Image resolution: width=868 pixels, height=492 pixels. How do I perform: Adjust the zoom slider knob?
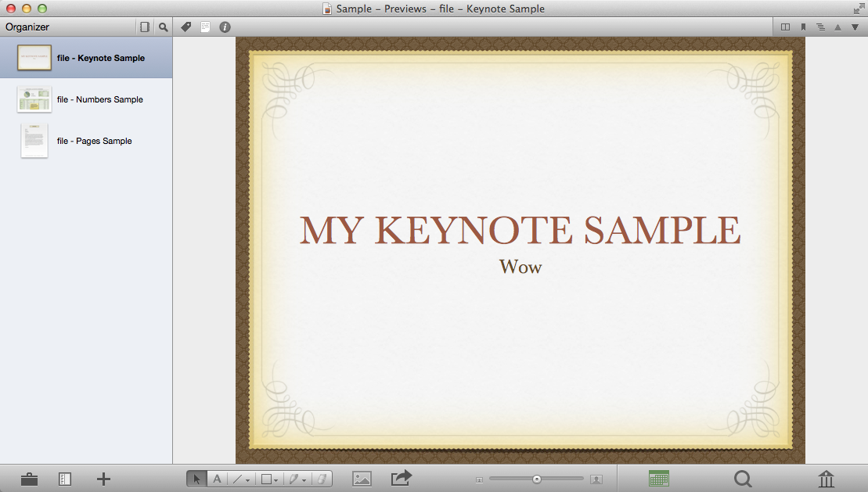tap(536, 479)
